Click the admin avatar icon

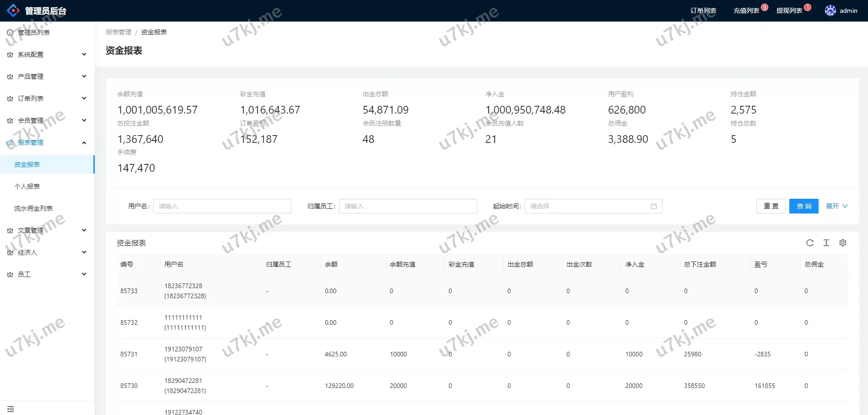830,11
